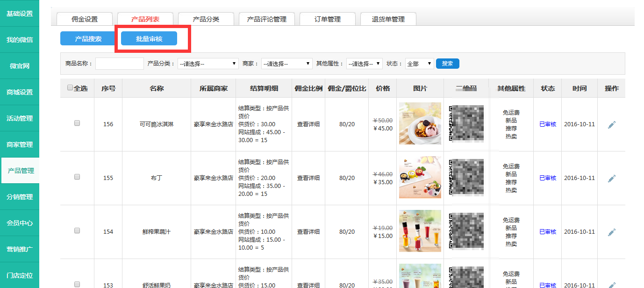
Task: Switch to the 订单管理 tab
Action: click(327, 19)
